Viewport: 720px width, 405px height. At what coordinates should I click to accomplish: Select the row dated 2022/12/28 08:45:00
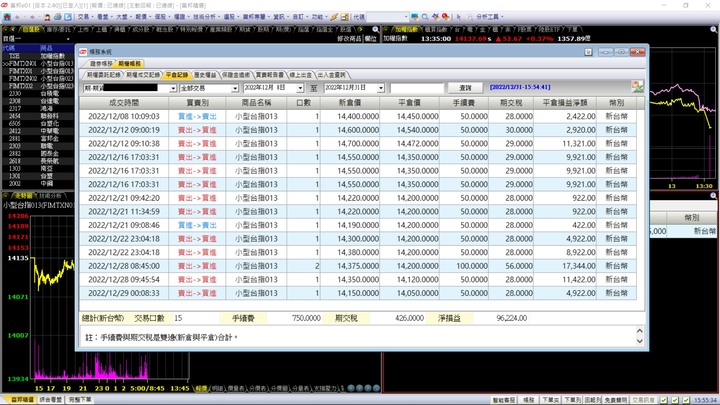358,266
